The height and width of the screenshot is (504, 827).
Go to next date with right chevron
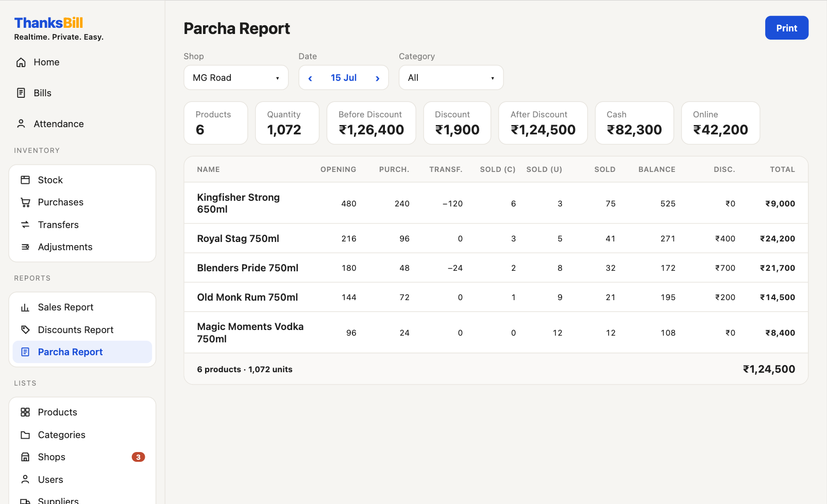click(x=377, y=78)
